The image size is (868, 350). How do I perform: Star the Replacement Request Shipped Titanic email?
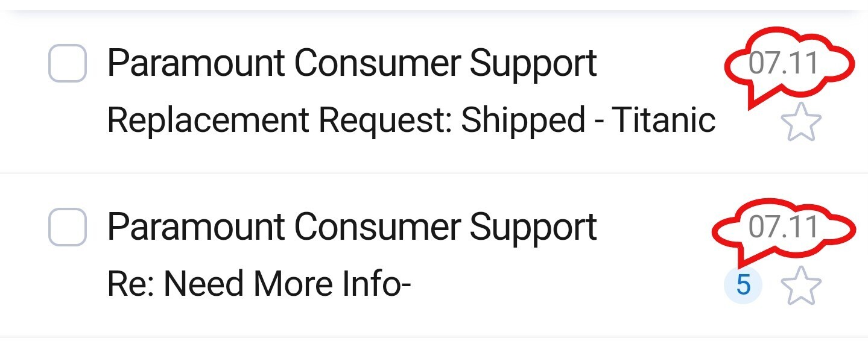click(x=801, y=122)
